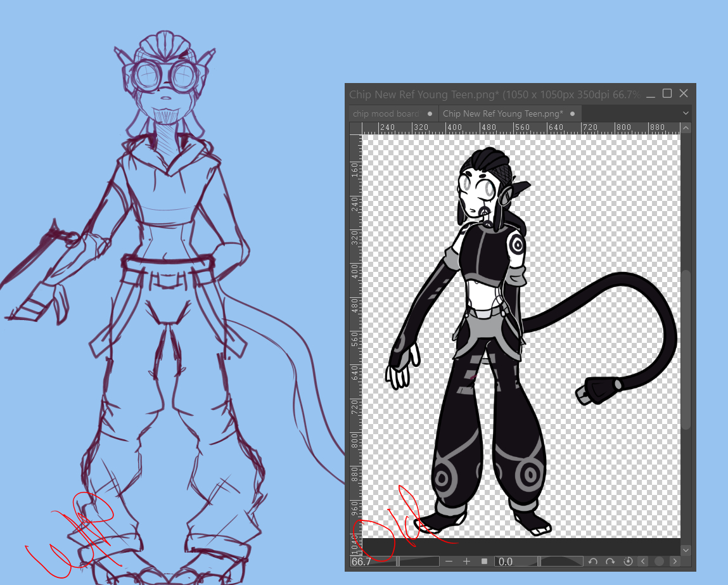Screen dimensions: 728x585
Task: Close the Chip New Ref Young Teen.png tab dot
Action: click(x=572, y=113)
